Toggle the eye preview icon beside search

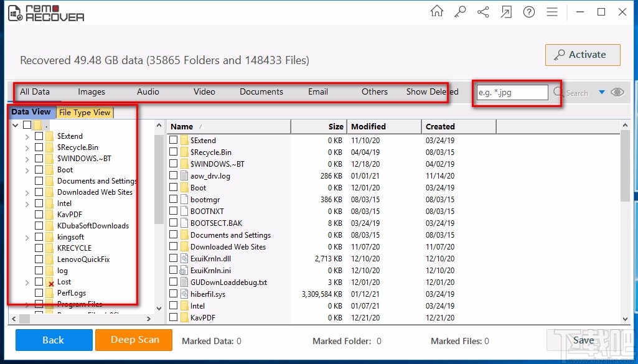click(617, 92)
